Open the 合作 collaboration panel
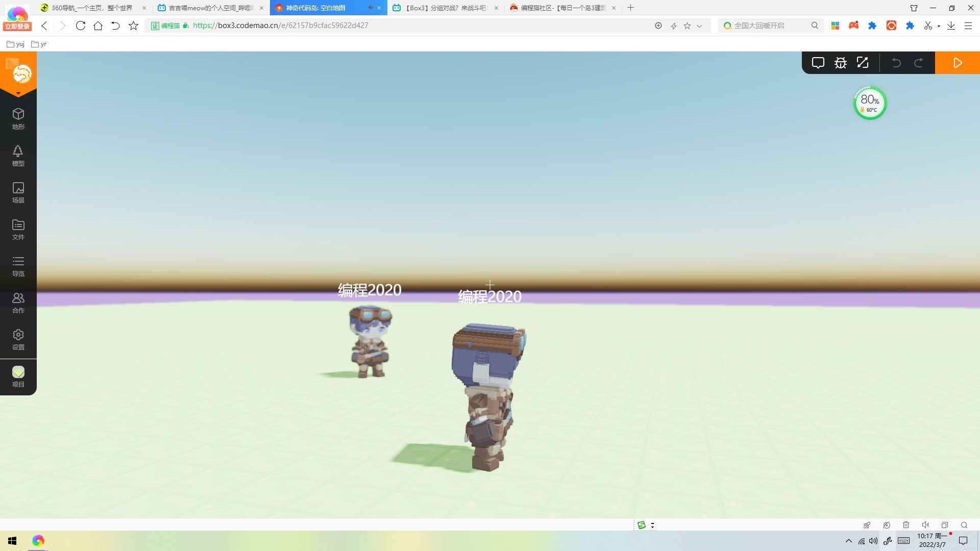 (x=18, y=303)
